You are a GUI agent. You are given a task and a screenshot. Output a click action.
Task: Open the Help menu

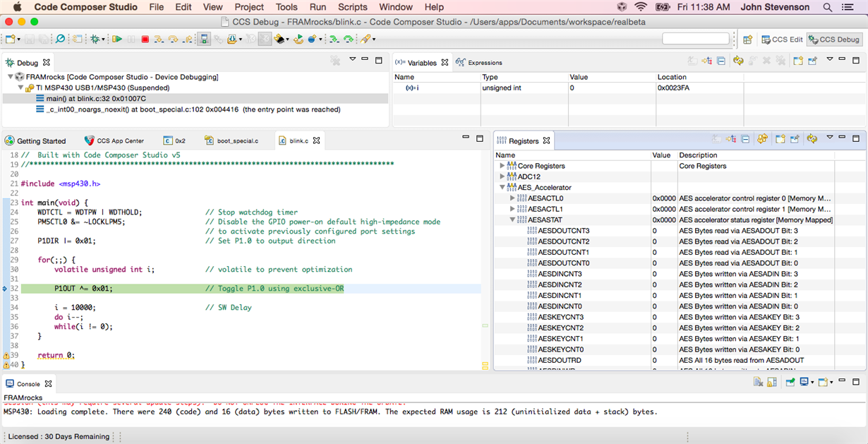pyautogui.click(x=434, y=7)
